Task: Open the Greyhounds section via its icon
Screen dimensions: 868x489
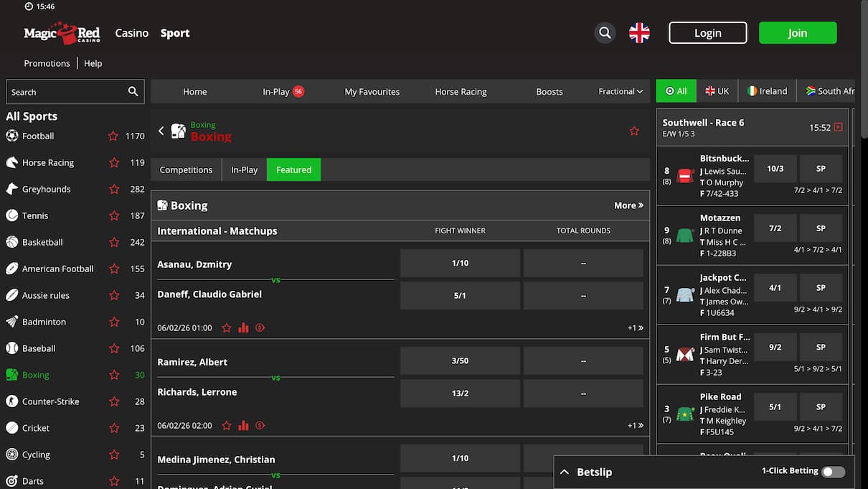Action: point(12,189)
